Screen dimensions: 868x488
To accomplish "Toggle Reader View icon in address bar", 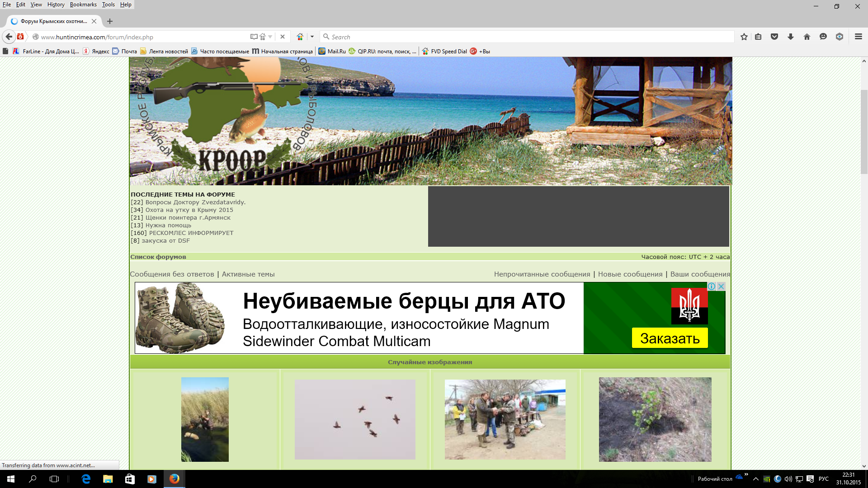I will click(254, 37).
